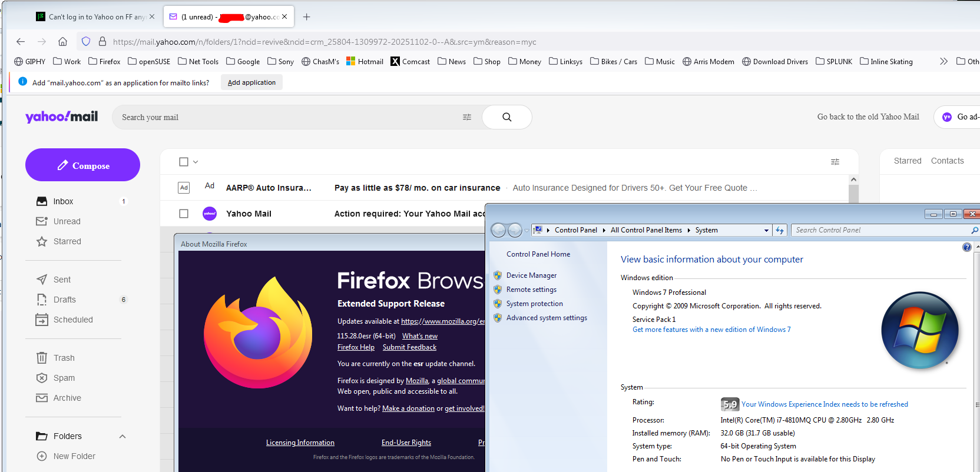Screen dimensions: 980x472
Task: Open the openSUSE bookmarks folder
Action: tap(148, 61)
